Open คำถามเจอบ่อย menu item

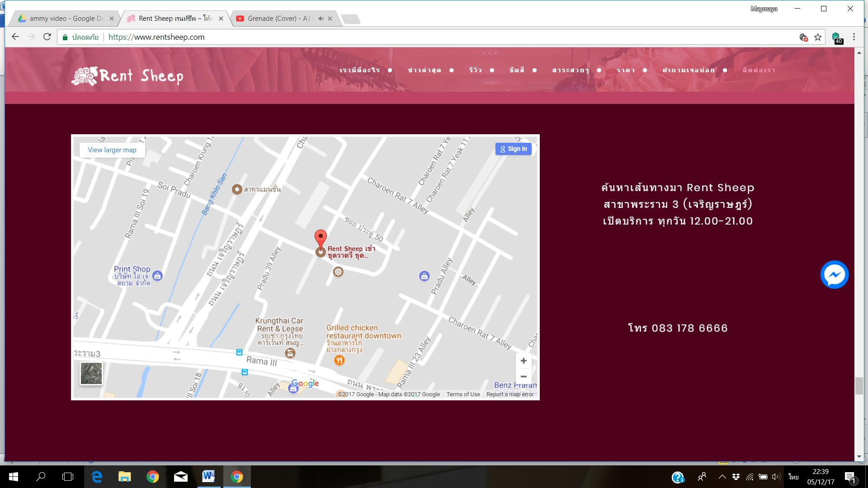point(689,70)
